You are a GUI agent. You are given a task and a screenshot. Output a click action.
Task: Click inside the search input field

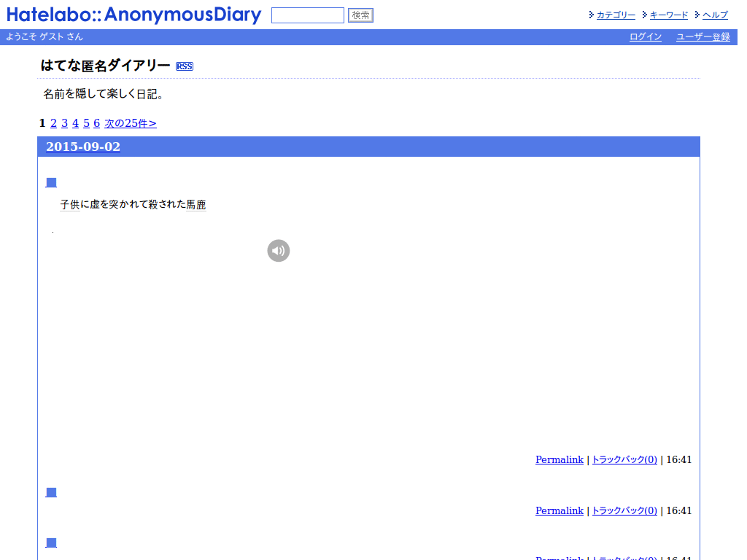(x=306, y=15)
